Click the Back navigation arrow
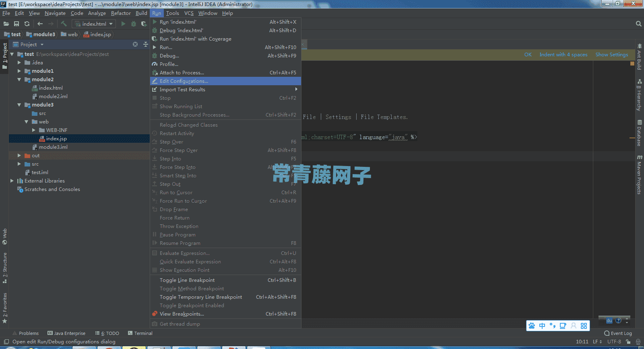Image resolution: width=644 pixels, height=349 pixels. [x=40, y=24]
